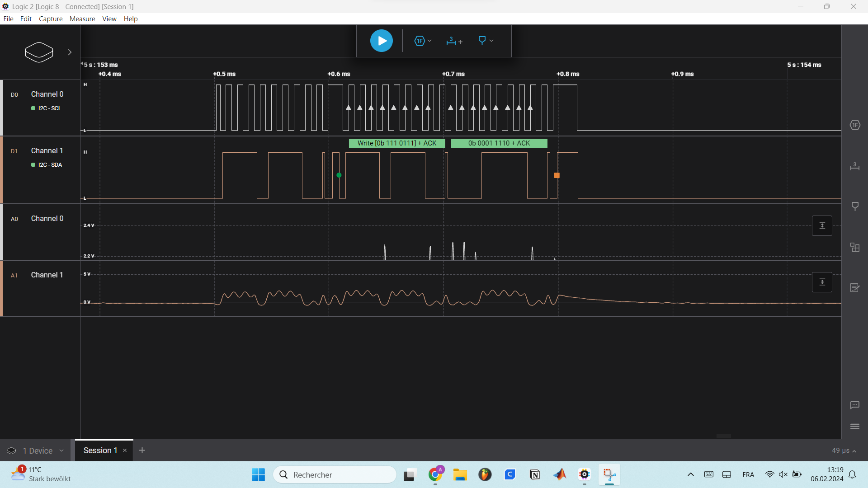The width and height of the screenshot is (868, 488).
Task: Expand the device settings chevron
Action: (70, 52)
